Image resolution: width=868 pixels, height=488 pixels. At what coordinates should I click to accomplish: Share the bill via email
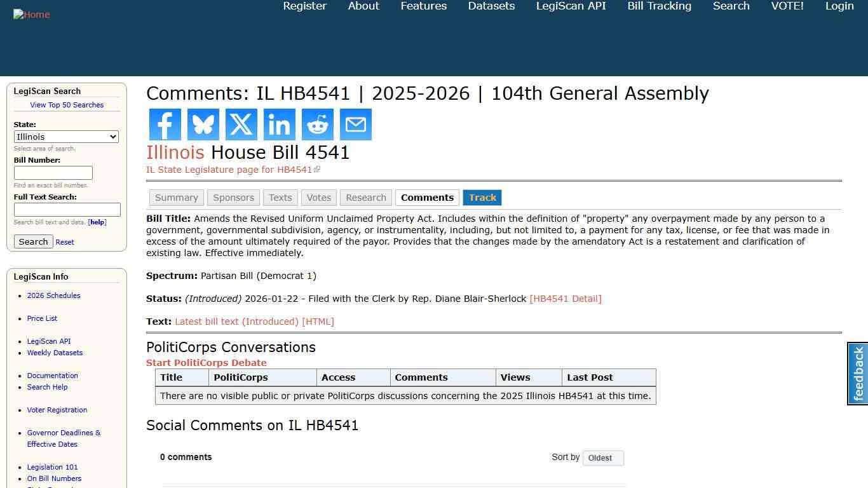coord(355,125)
